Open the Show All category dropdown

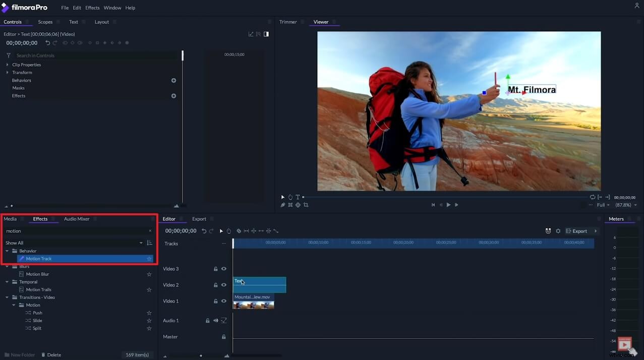[x=141, y=243]
